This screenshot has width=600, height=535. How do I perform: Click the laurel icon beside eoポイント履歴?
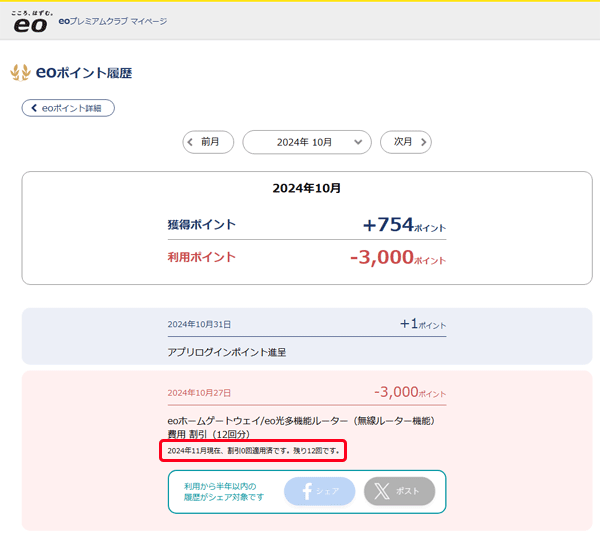click(x=20, y=73)
